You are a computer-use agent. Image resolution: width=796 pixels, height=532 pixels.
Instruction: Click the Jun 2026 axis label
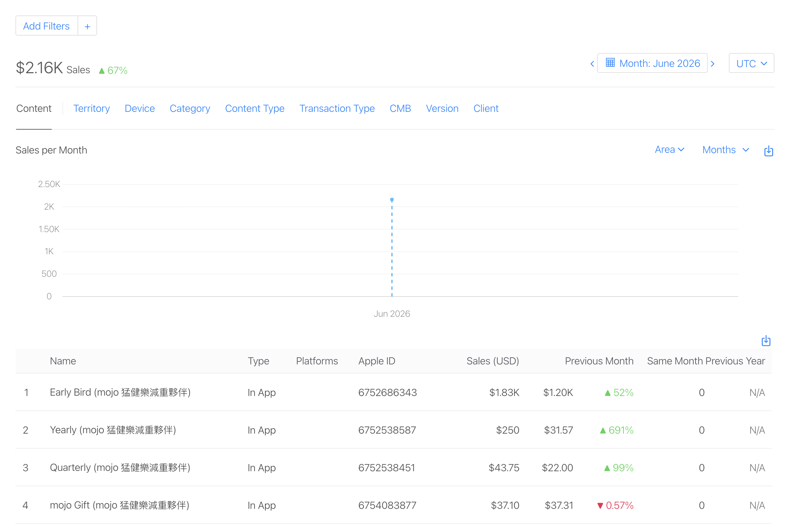(x=392, y=314)
